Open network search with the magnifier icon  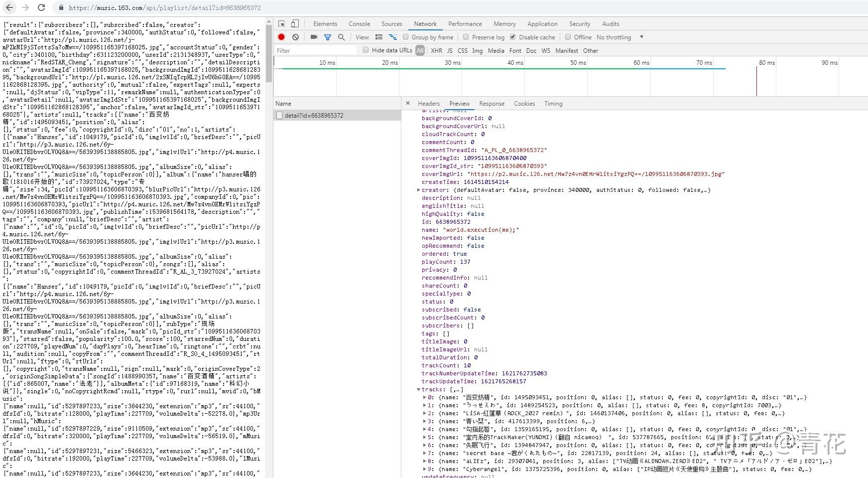click(341, 37)
